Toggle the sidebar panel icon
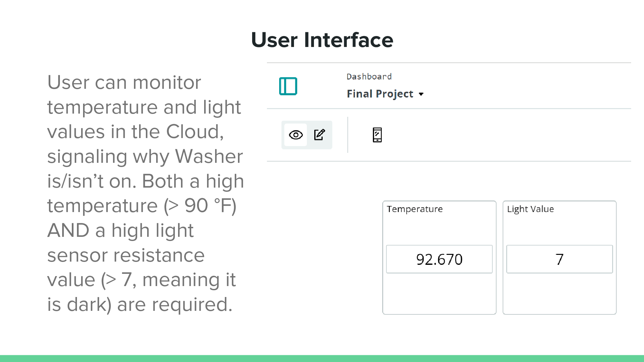The width and height of the screenshot is (644, 362). pos(288,86)
